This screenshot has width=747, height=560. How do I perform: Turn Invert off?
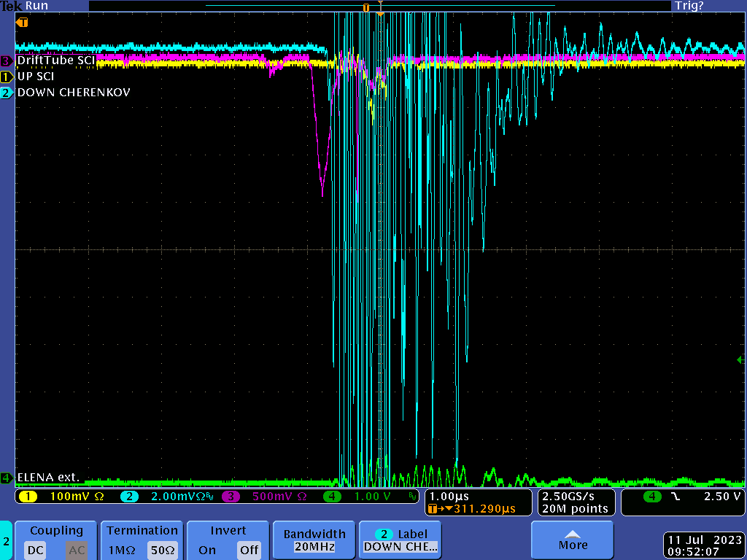point(249,550)
